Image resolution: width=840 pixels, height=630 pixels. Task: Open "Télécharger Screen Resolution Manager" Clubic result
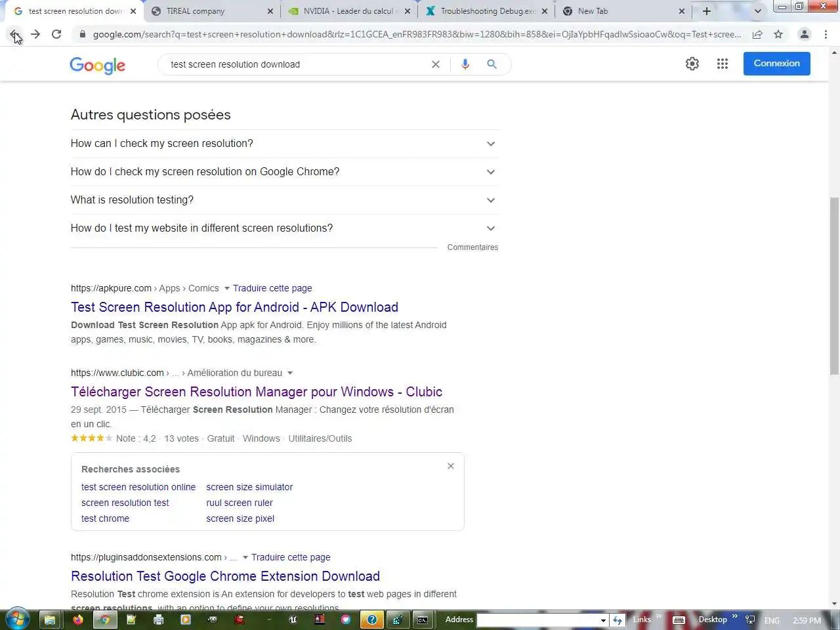257,392
